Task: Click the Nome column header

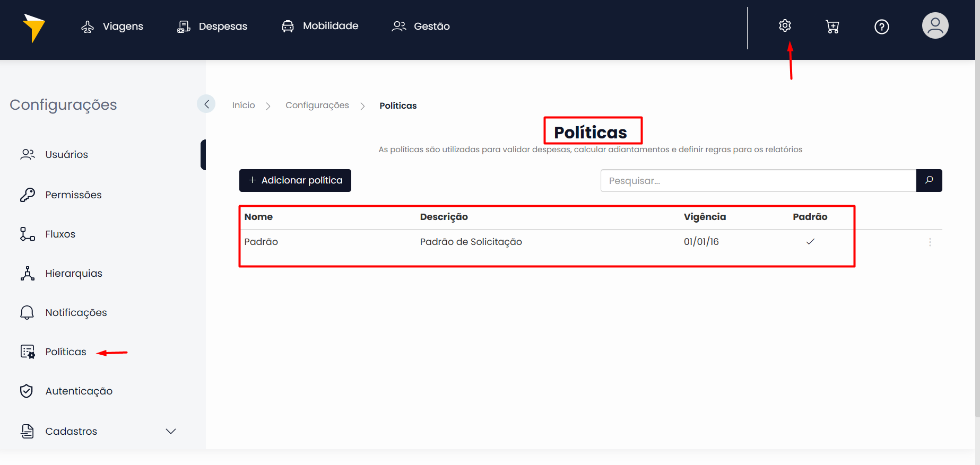Action: (x=258, y=216)
